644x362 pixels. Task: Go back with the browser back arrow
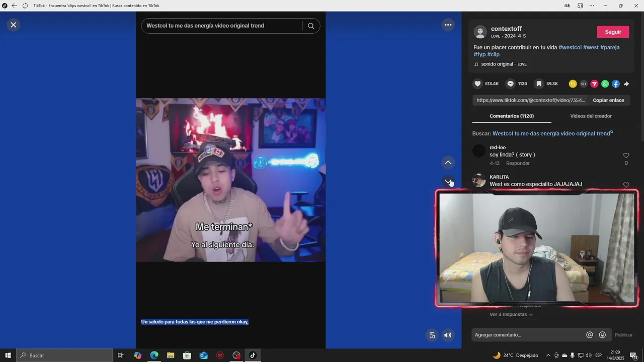(14, 6)
